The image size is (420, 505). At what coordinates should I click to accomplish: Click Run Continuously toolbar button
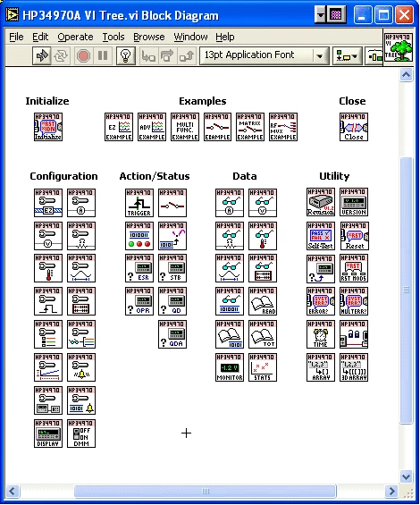click(x=61, y=56)
